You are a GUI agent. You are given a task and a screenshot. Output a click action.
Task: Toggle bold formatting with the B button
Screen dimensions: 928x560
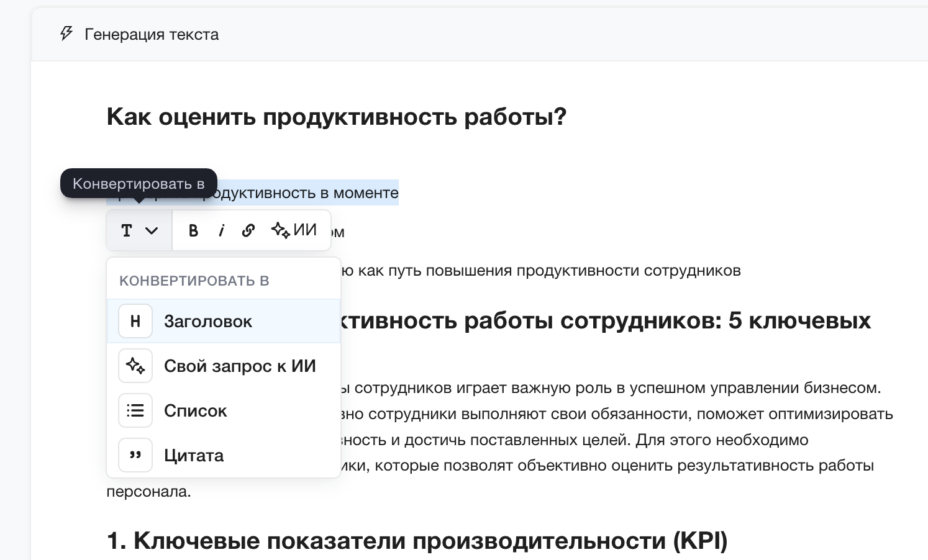point(193,230)
